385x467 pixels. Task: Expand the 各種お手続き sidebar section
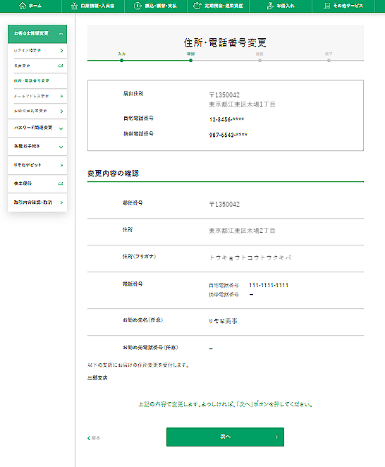click(x=37, y=146)
